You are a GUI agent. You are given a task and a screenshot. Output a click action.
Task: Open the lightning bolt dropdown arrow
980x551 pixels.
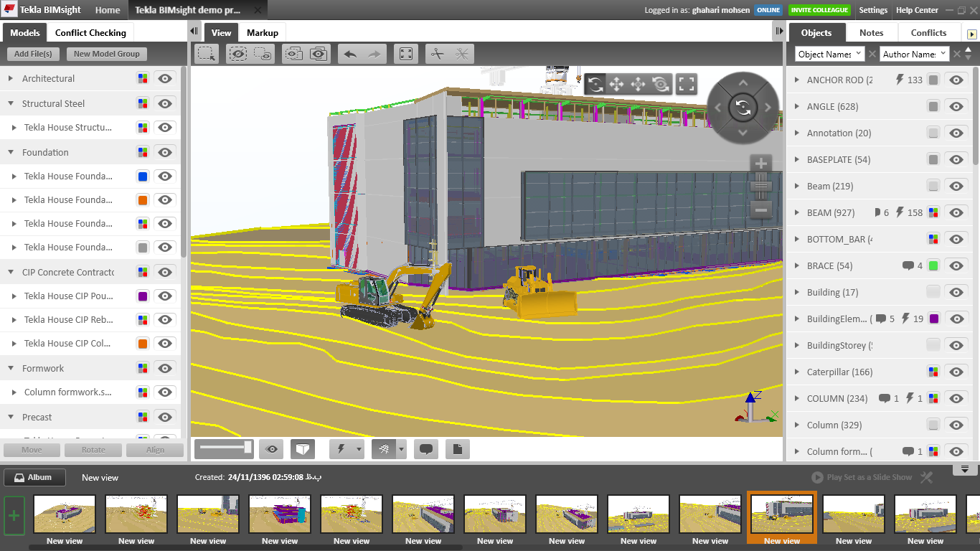pos(359,449)
